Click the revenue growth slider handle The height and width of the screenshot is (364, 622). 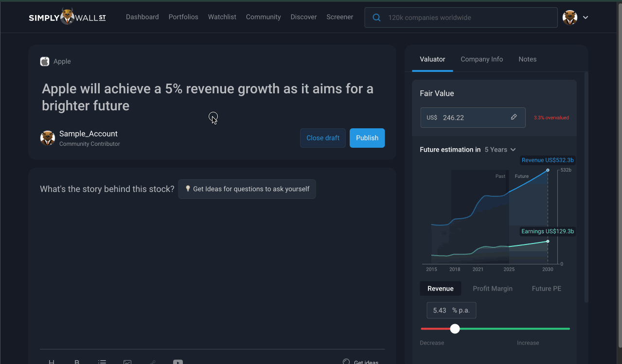(455, 329)
